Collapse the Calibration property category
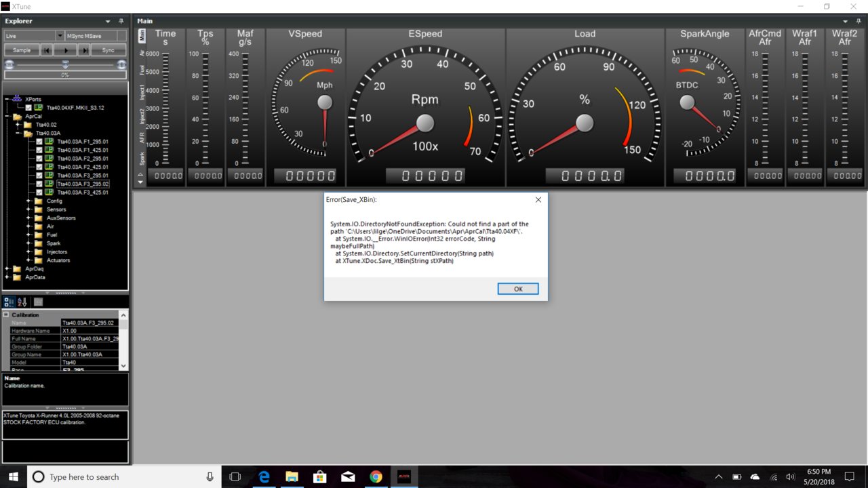Image resolution: width=868 pixels, height=488 pixels. point(6,314)
